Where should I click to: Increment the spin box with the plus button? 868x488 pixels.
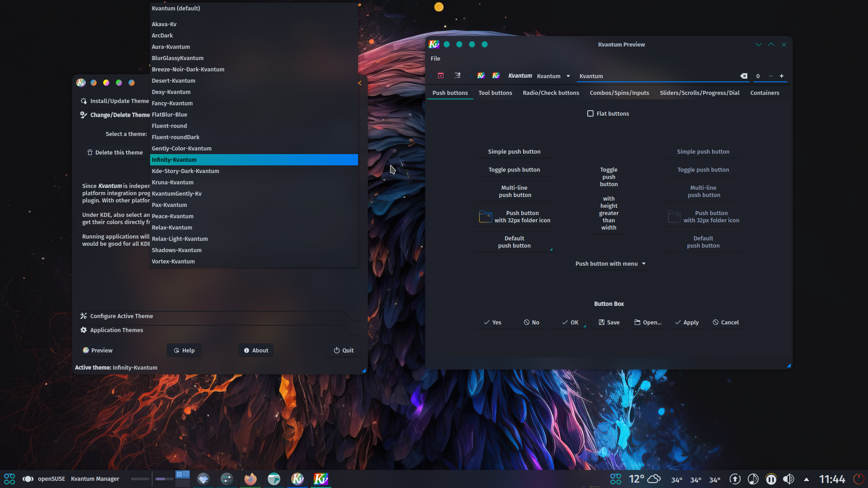(x=782, y=76)
